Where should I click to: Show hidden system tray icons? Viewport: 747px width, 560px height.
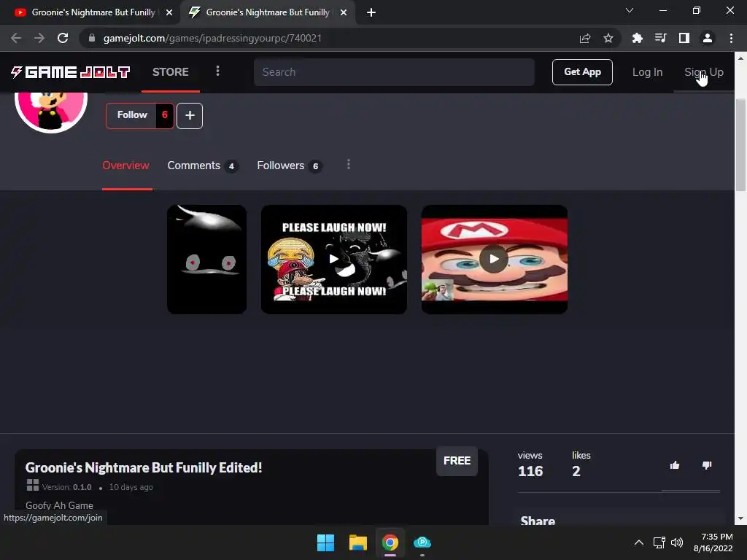pos(639,542)
